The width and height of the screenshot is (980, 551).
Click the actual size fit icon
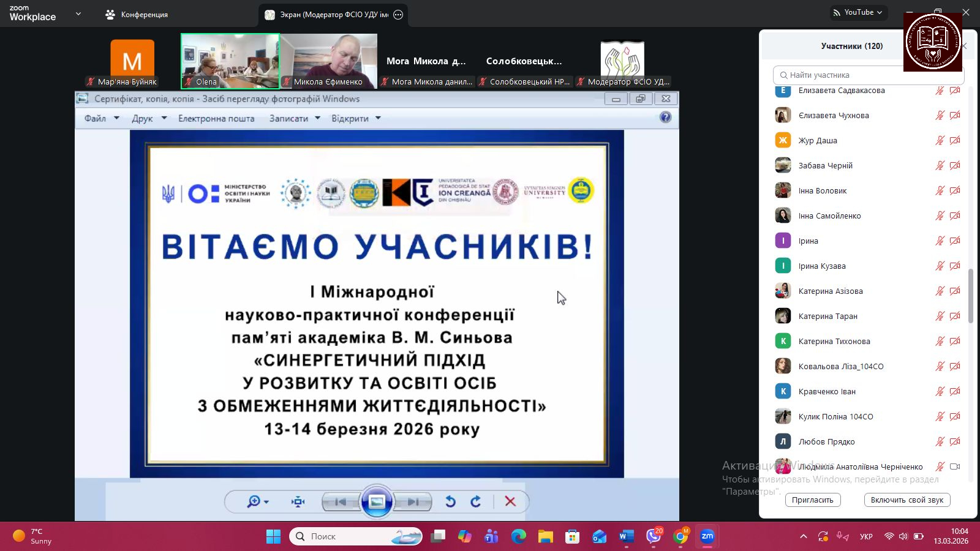click(x=298, y=502)
